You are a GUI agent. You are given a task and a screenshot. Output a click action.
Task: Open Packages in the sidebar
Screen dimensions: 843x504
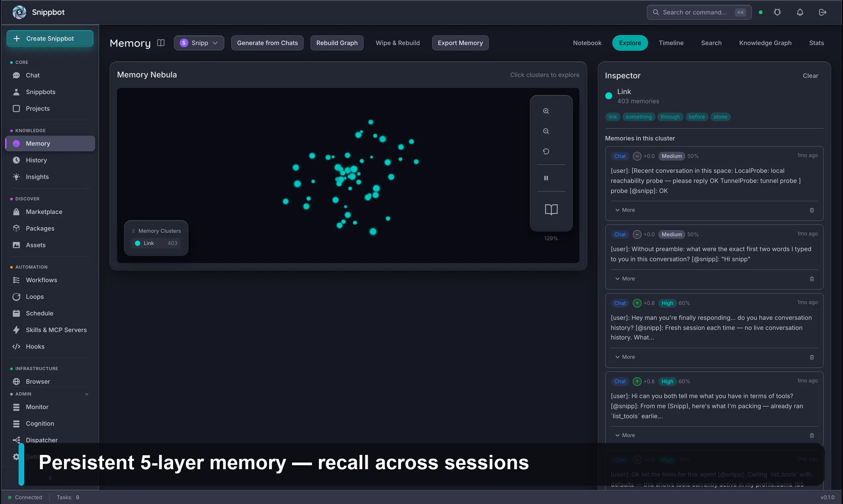coord(50,228)
